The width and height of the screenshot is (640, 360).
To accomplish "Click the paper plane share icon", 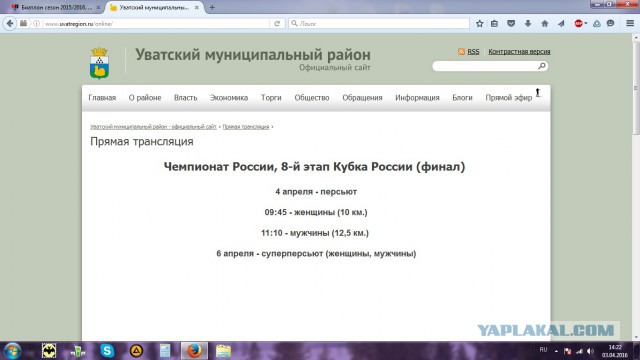I will [561, 24].
